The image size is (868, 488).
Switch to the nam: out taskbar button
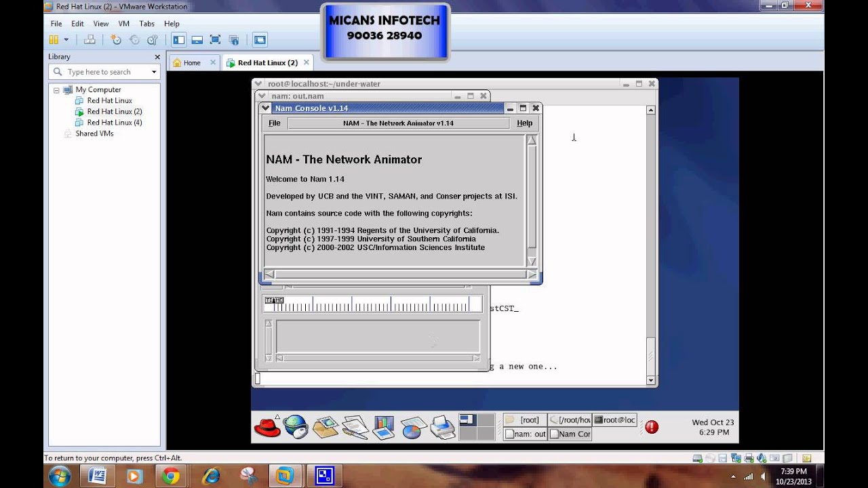coord(525,434)
